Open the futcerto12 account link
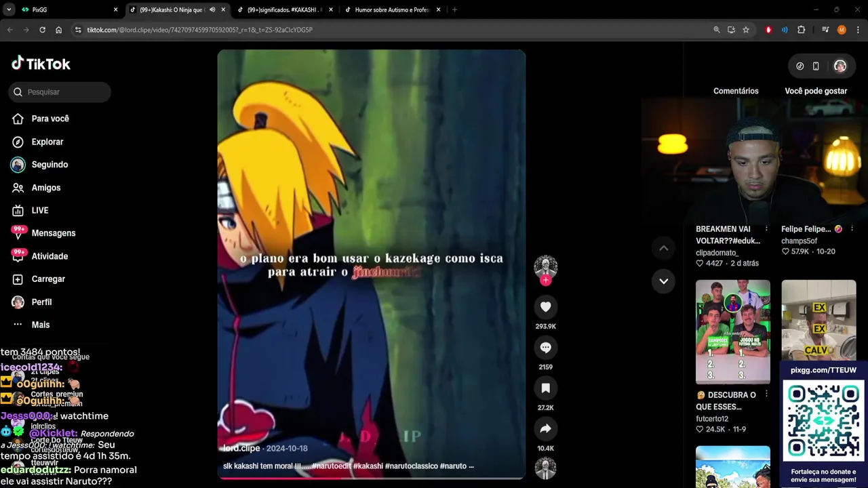Screen dimensions: 868x488 pyautogui.click(x=711, y=419)
